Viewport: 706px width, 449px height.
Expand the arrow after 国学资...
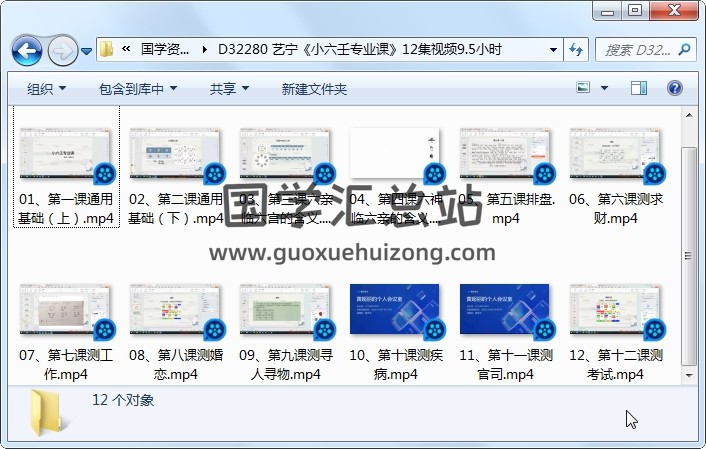click(204, 50)
